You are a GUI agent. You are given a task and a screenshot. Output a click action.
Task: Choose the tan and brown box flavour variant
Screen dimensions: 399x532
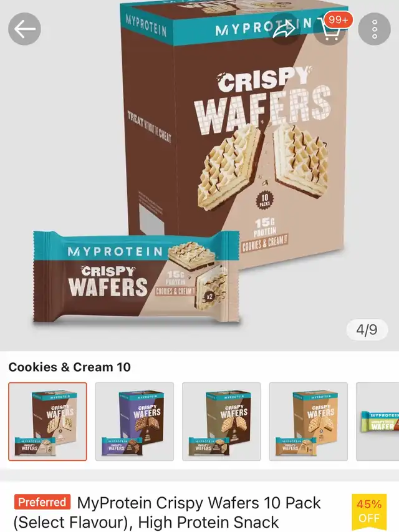tap(221, 422)
